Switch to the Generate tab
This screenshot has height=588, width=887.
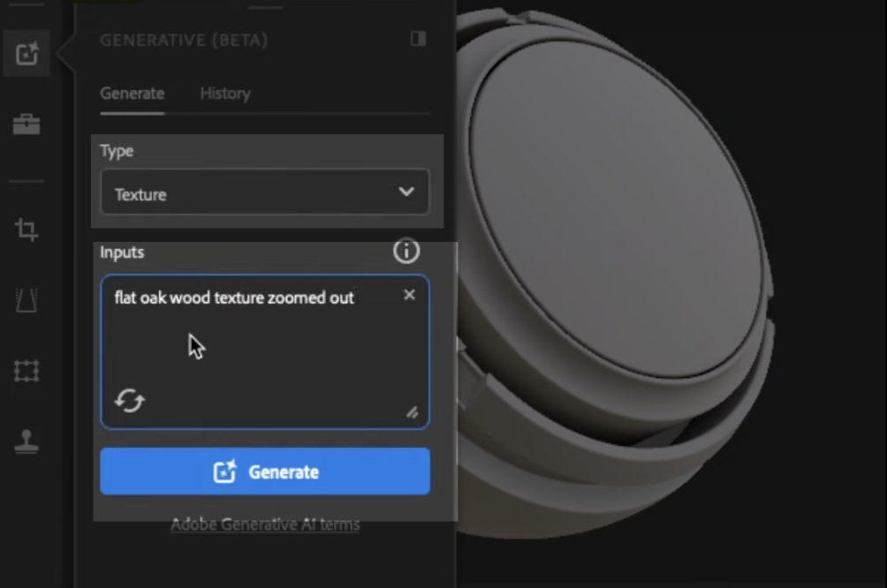[132, 94]
